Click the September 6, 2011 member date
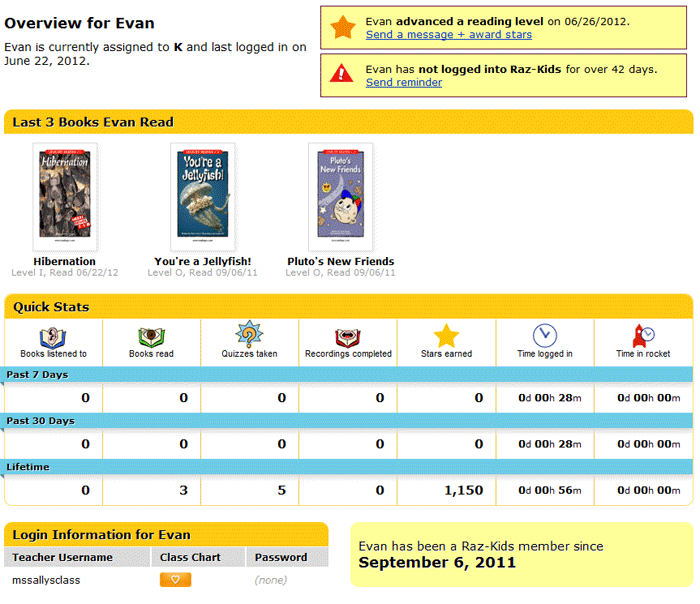 [437, 562]
